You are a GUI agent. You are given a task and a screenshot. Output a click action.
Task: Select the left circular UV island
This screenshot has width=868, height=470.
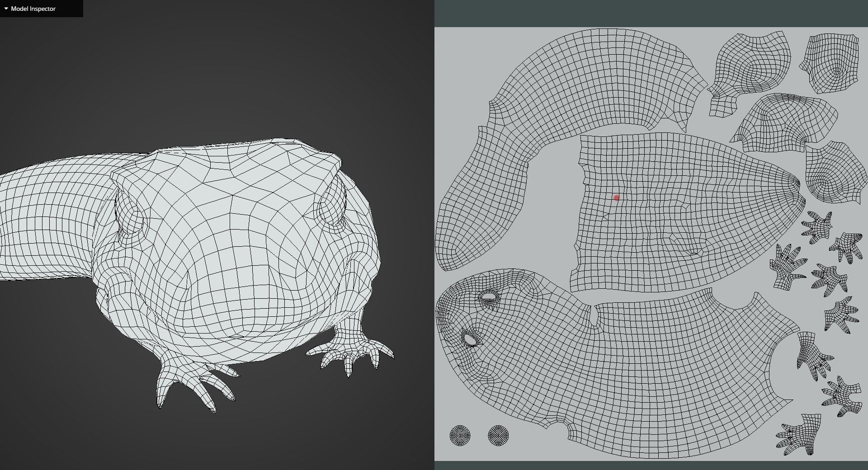(x=460, y=436)
